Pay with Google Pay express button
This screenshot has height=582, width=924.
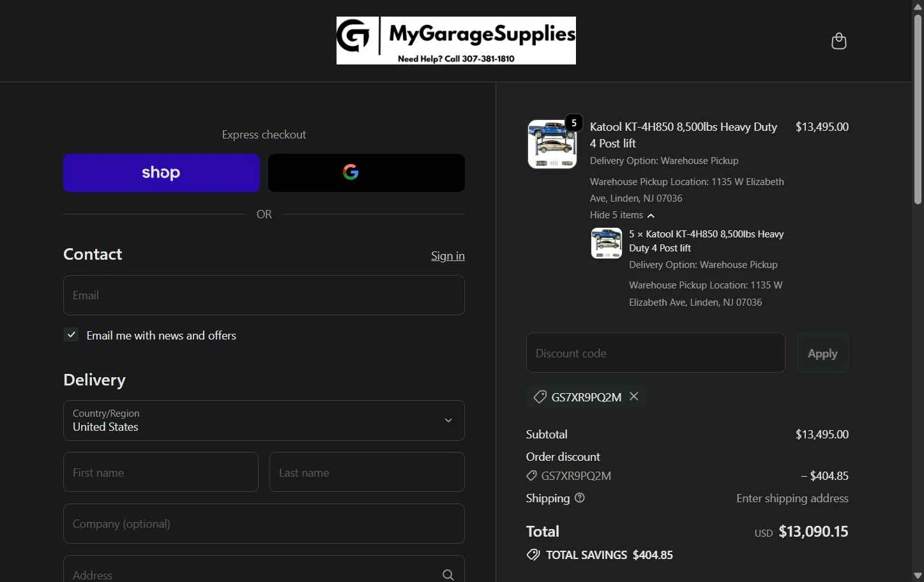pos(367,173)
